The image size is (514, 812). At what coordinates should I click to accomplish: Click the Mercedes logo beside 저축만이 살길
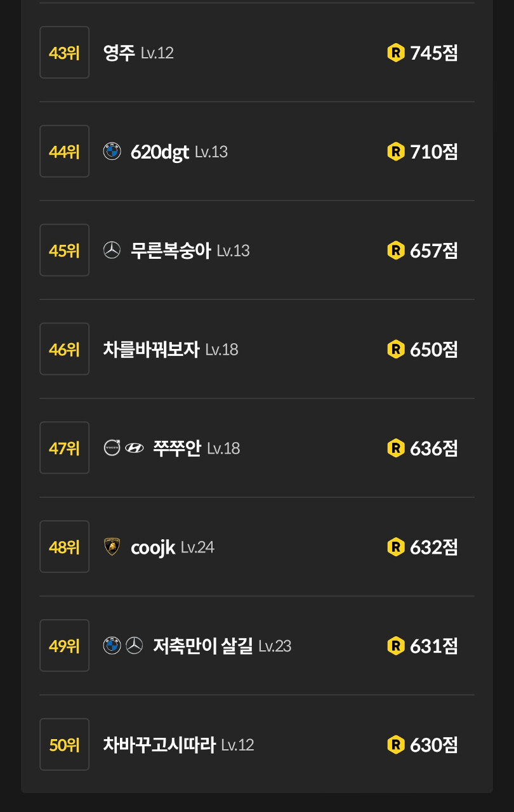(134, 646)
